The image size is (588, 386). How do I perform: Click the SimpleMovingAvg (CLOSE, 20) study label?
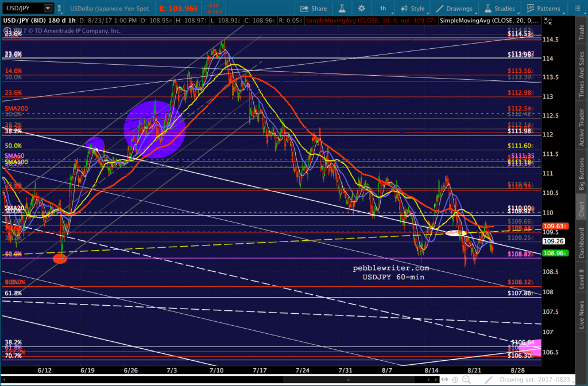(x=489, y=21)
